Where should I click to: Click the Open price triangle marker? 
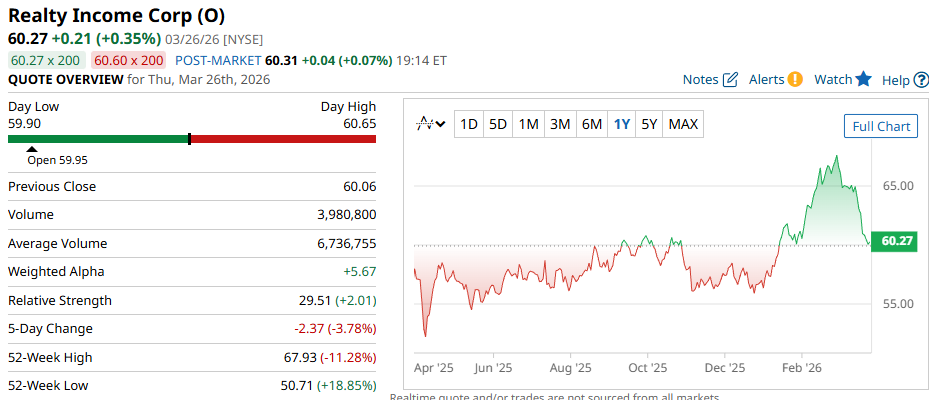31,149
